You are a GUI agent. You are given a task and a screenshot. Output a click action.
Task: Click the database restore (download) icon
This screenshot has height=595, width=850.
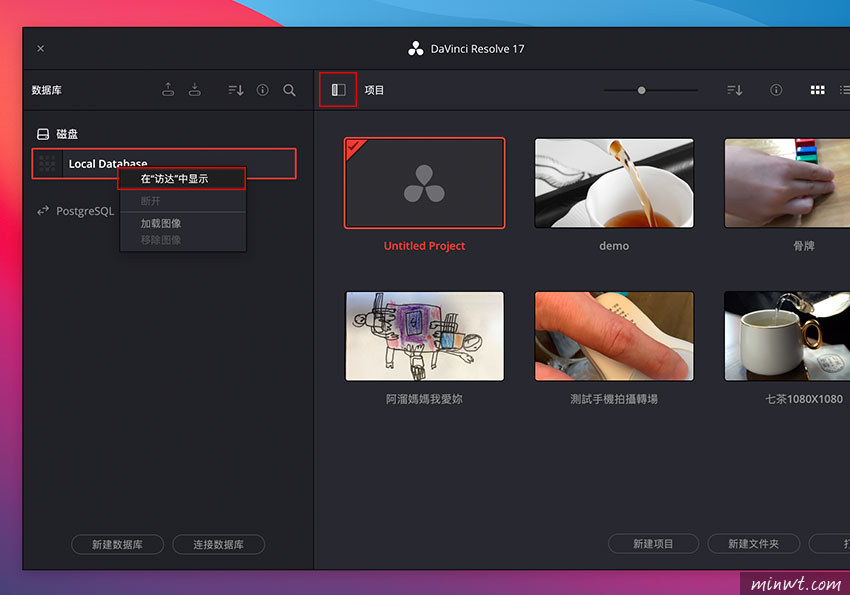point(195,89)
